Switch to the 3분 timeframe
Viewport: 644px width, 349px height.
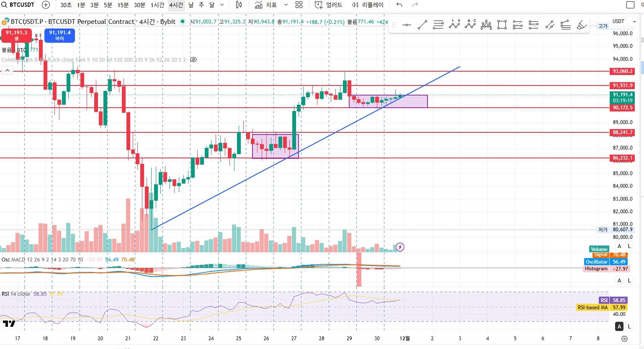click(94, 5)
